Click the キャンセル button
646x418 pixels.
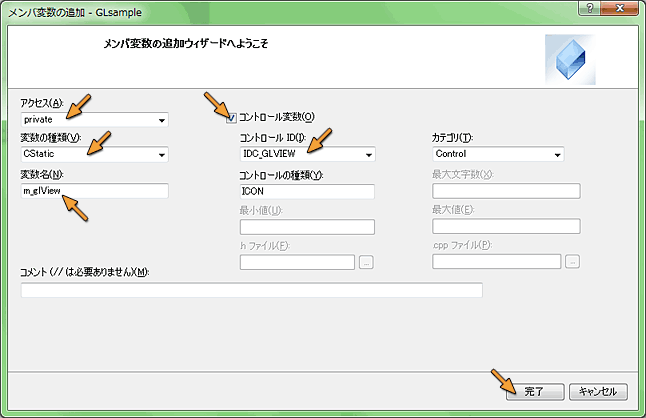pos(598,392)
